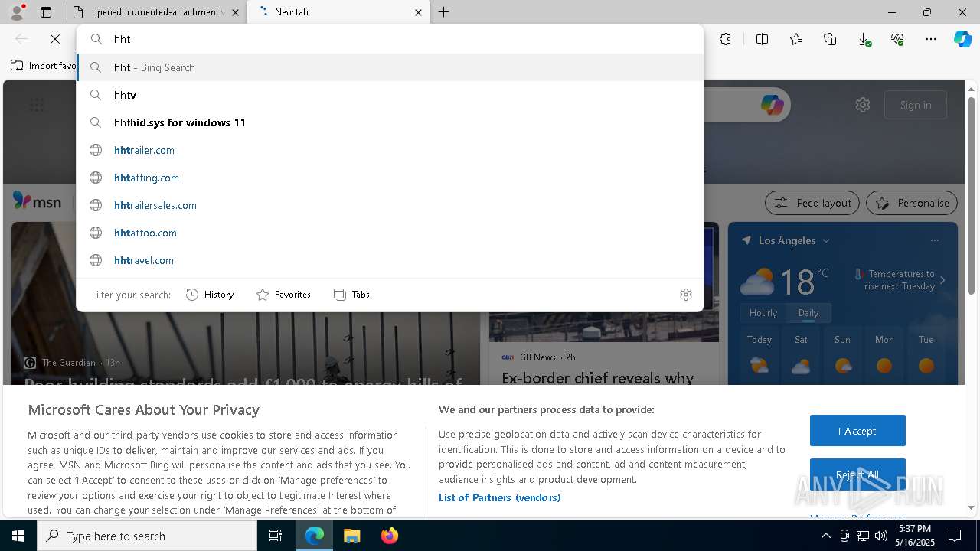
Task: Open Task View on taskbar
Action: click(x=276, y=536)
